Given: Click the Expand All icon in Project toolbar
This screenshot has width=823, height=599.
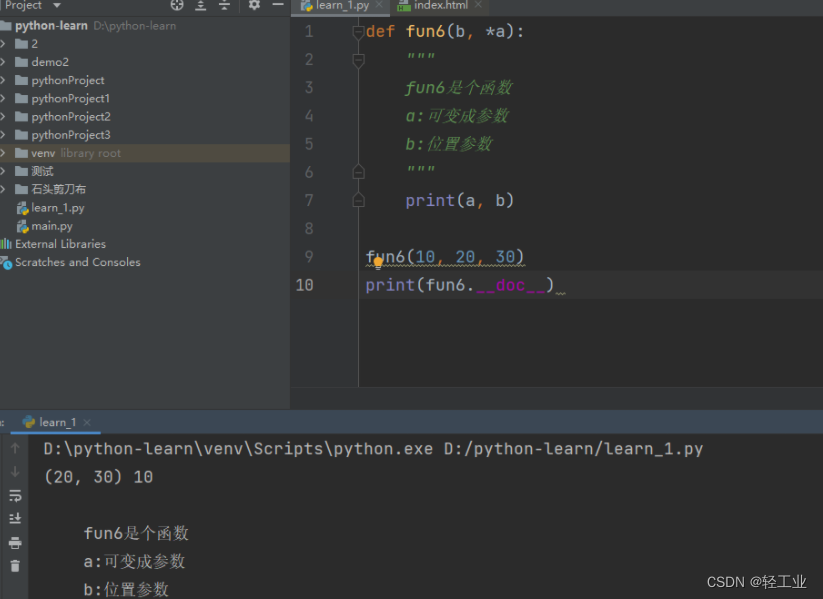Looking at the screenshot, I should [x=201, y=5].
